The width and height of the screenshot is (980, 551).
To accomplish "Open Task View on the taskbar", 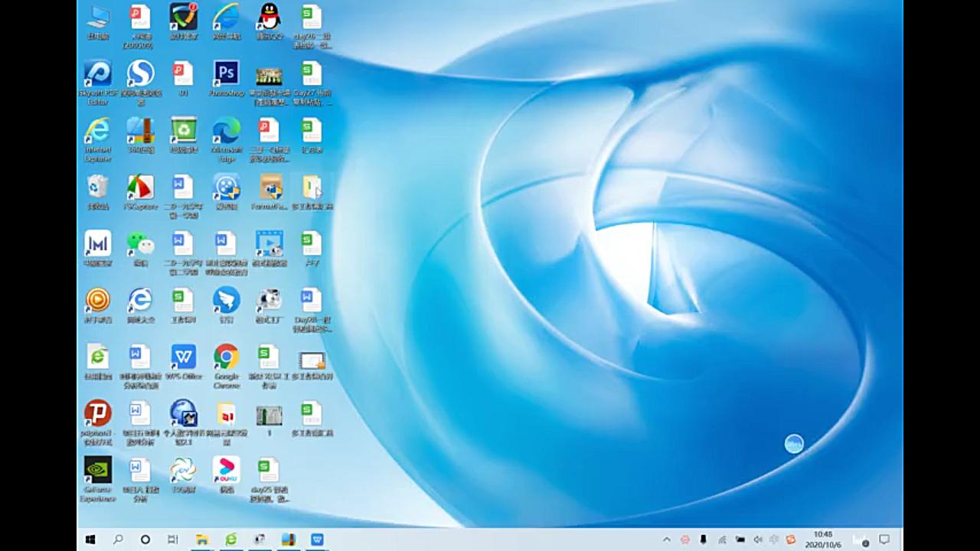I will click(173, 540).
